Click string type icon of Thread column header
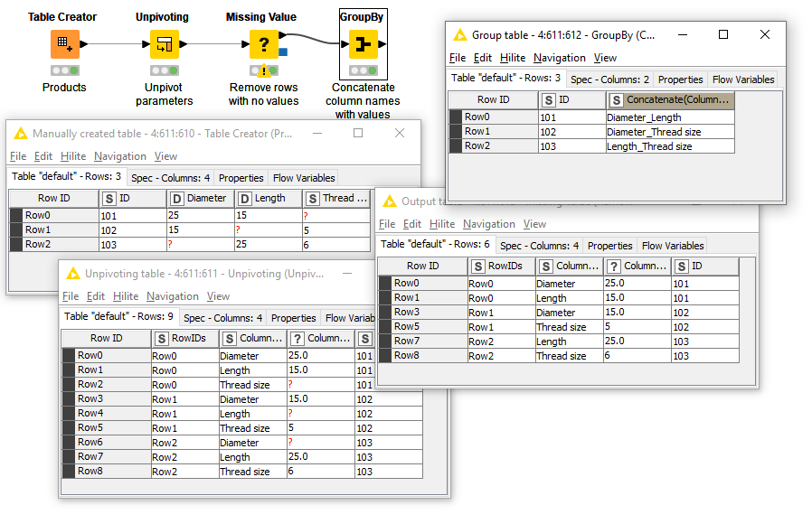The width and height of the screenshot is (812, 524). (x=312, y=199)
